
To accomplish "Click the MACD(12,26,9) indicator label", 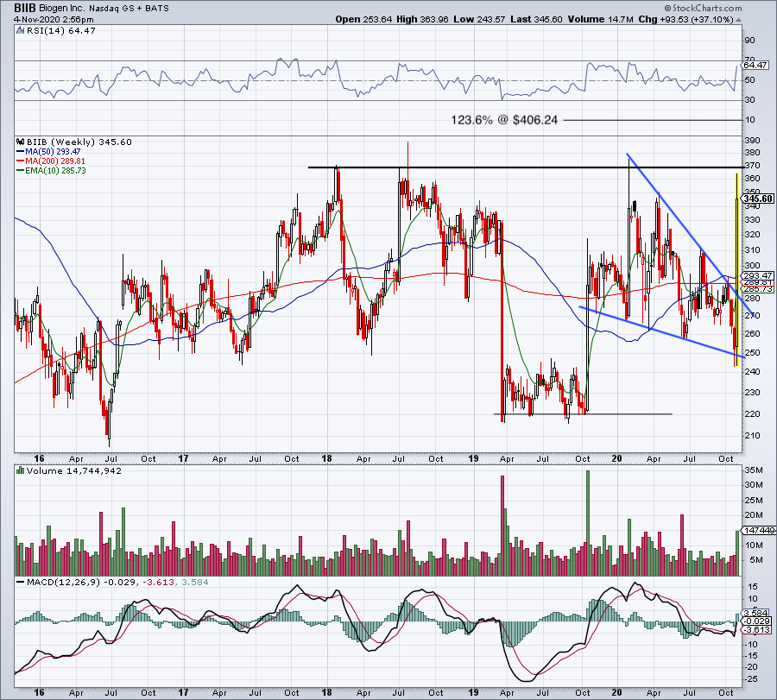I will [63, 582].
